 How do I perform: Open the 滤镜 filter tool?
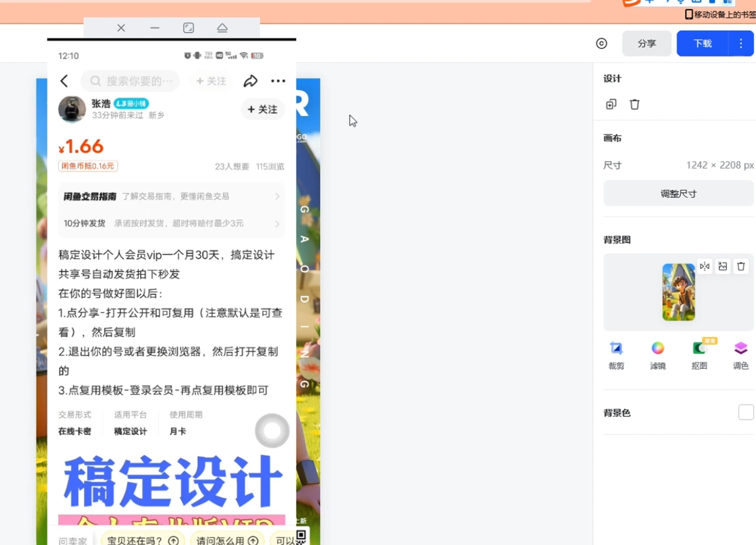click(x=657, y=355)
